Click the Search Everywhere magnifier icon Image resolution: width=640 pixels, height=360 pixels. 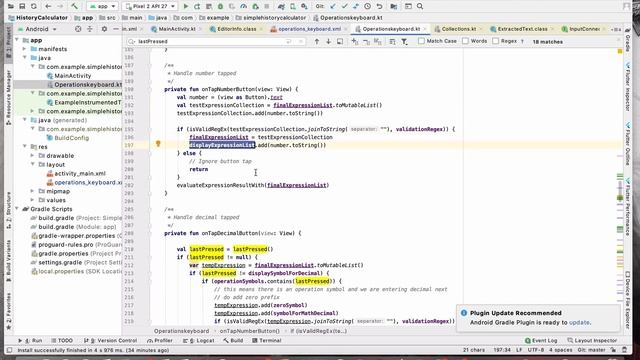(420, 6)
